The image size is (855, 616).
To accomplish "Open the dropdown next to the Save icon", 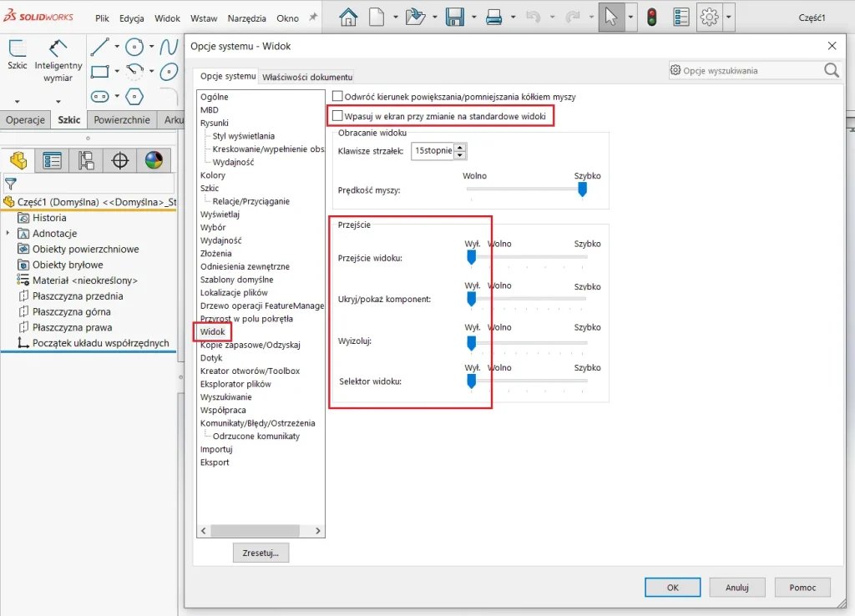I will tap(473, 18).
